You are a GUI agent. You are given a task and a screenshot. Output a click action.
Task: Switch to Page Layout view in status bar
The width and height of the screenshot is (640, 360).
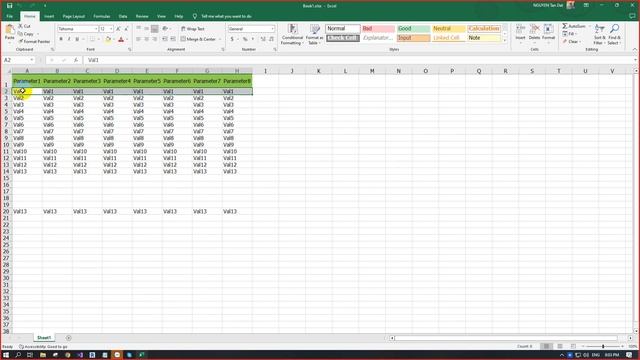click(x=560, y=347)
